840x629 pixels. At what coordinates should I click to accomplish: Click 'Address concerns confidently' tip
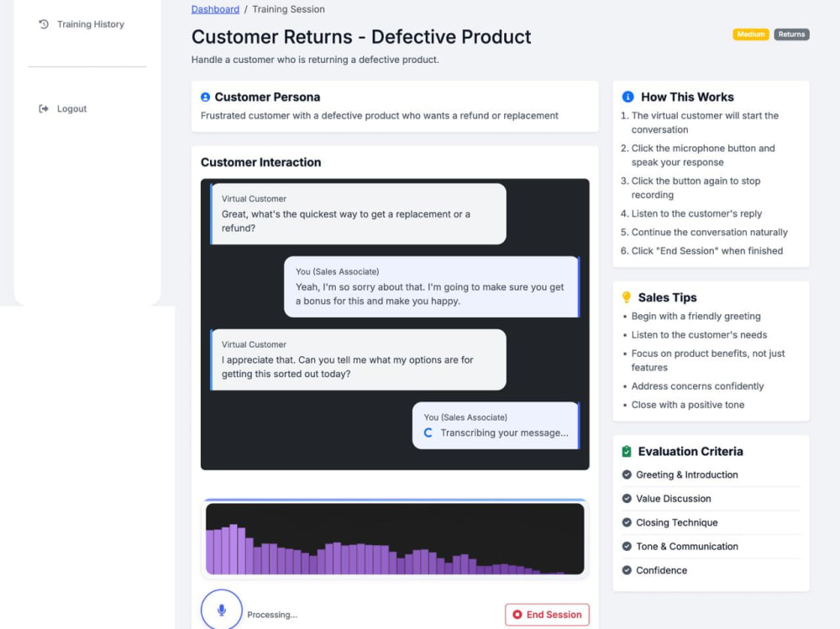[697, 386]
